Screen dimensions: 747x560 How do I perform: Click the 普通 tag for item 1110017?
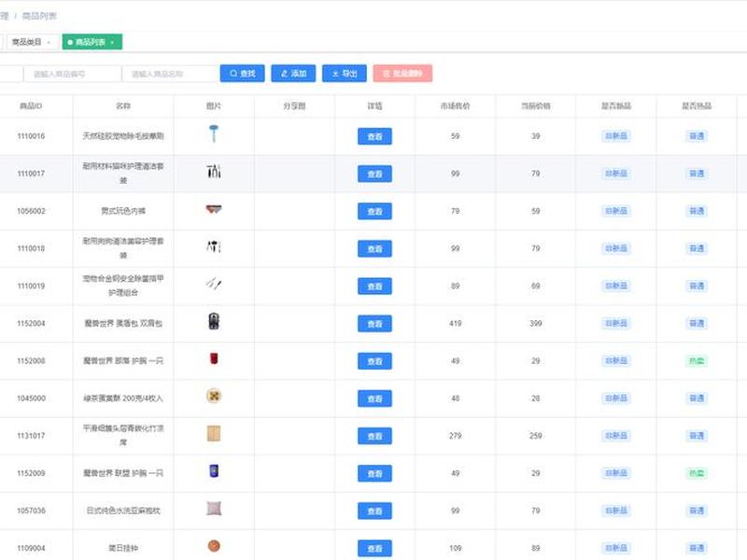click(697, 174)
